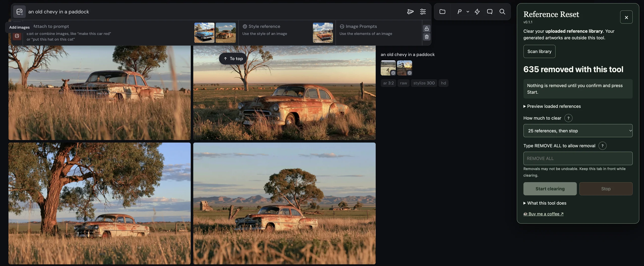The height and width of the screenshot is (266, 644).
Task: Click the trash icon to clear images
Action: coord(427,37)
